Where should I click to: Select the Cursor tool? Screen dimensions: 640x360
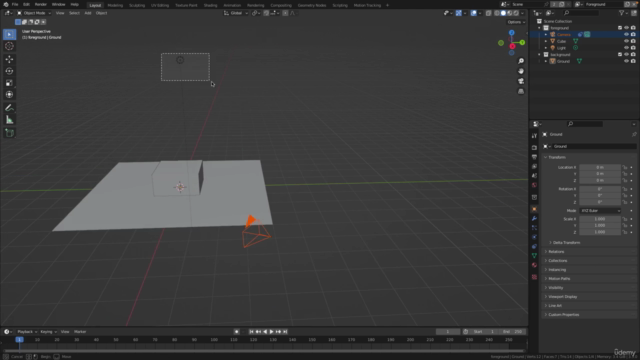click(x=9, y=46)
